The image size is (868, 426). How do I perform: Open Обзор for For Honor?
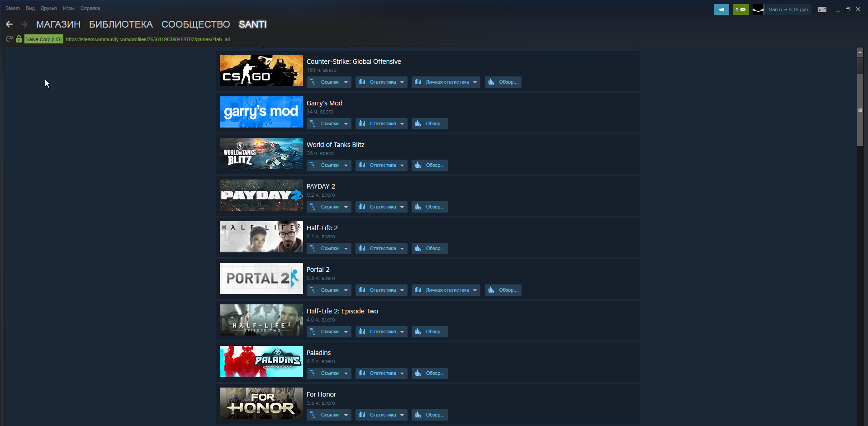click(430, 415)
